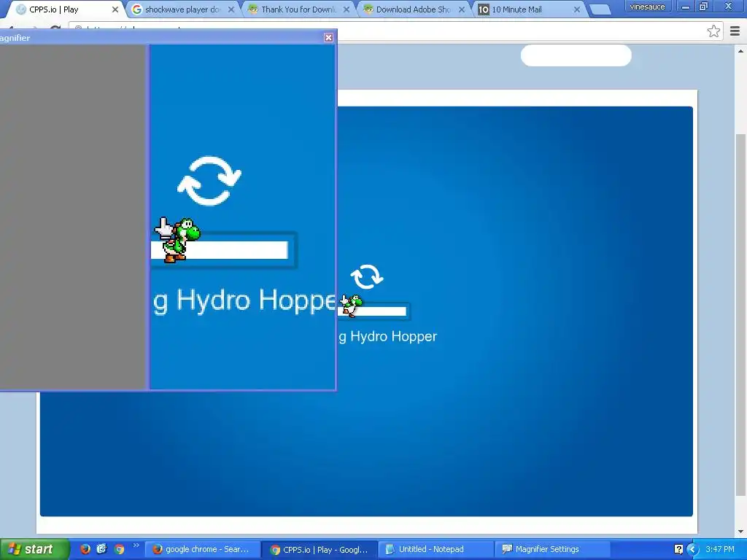Open the Chrome hamburger menu
The width and height of the screenshot is (747, 560).
tap(735, 31)
